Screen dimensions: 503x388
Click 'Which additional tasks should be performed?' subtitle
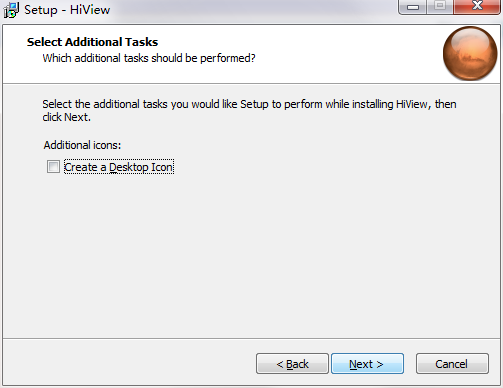[x=149, y=58]
